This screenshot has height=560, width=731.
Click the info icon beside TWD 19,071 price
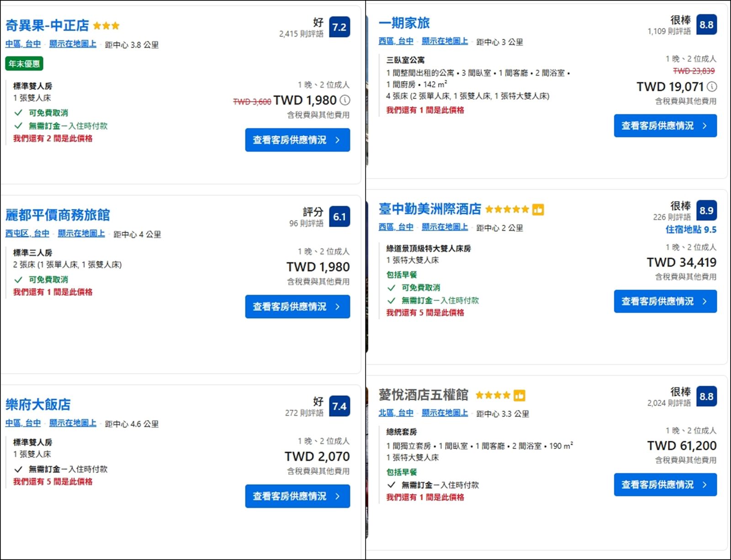coord(711,87)
